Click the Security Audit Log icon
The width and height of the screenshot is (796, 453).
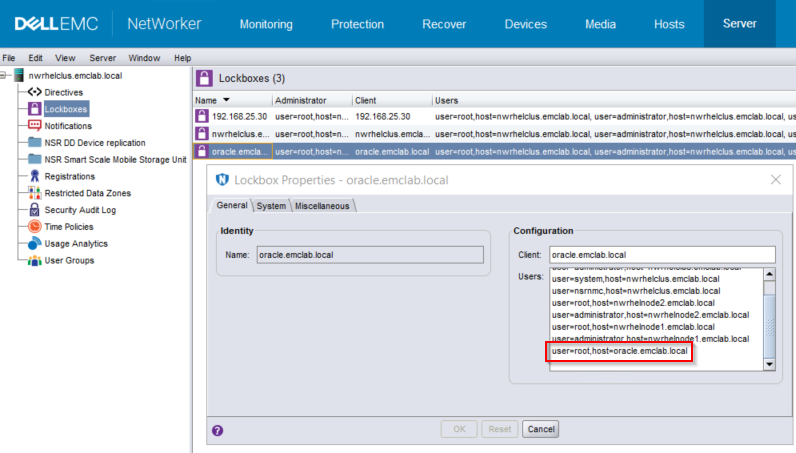pos(35,209)
